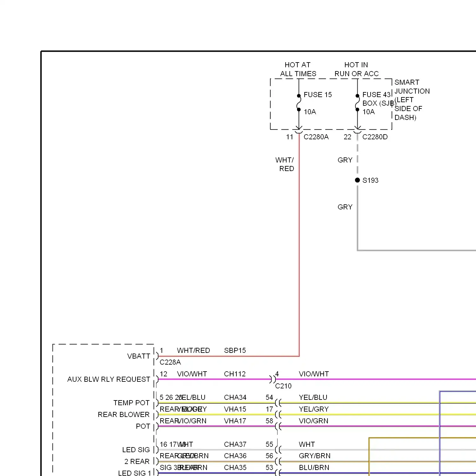
Task: Click the WHT/RED label beside SBP15
Action: click(193, 350)
